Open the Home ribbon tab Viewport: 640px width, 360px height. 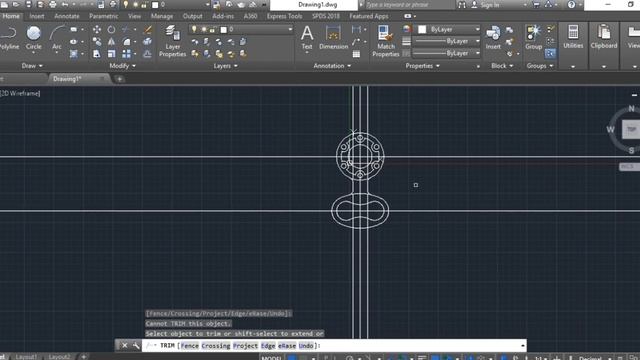11,16
